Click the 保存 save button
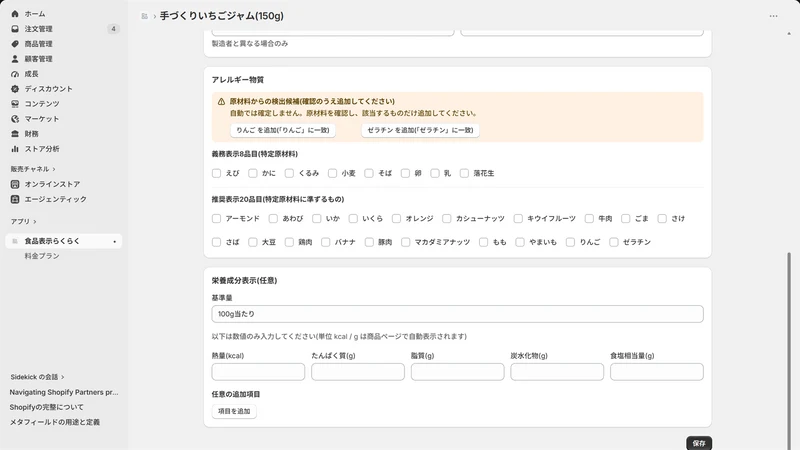 [699, 443]
